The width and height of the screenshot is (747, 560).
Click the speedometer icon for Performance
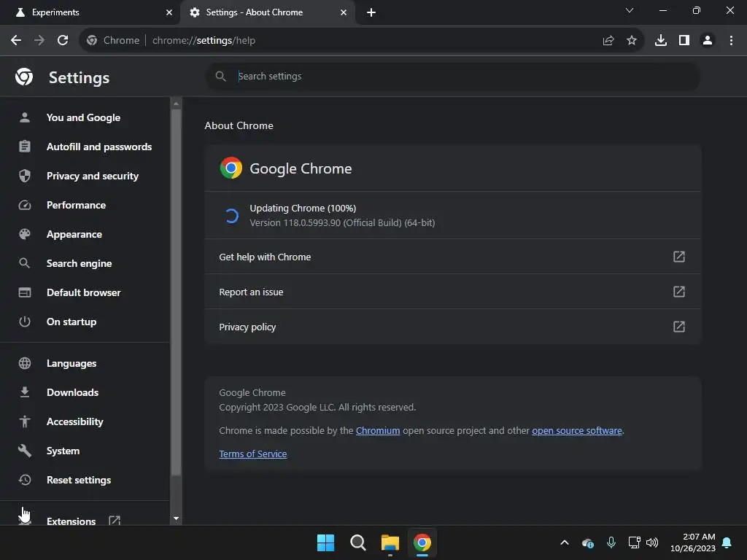[25, 205]
